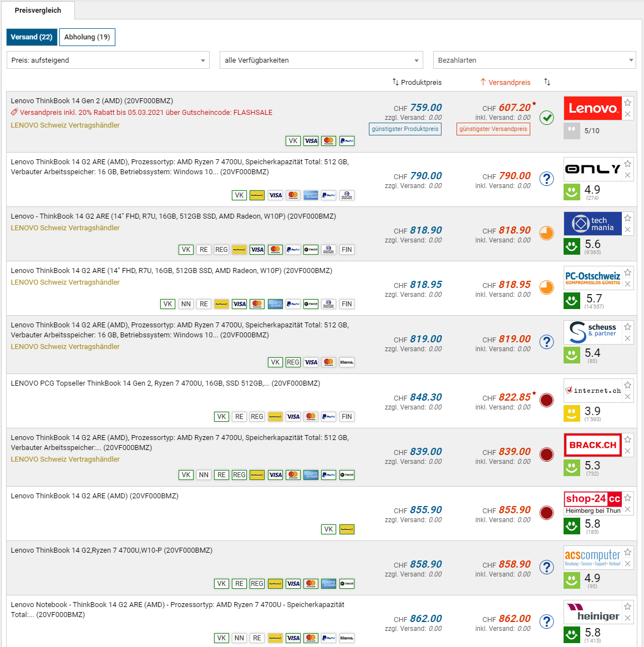This screenshot has height=647, width=644.
Task: Open the CHF 759.00 Lenovo product price
Action: click(x=418, y=108)
